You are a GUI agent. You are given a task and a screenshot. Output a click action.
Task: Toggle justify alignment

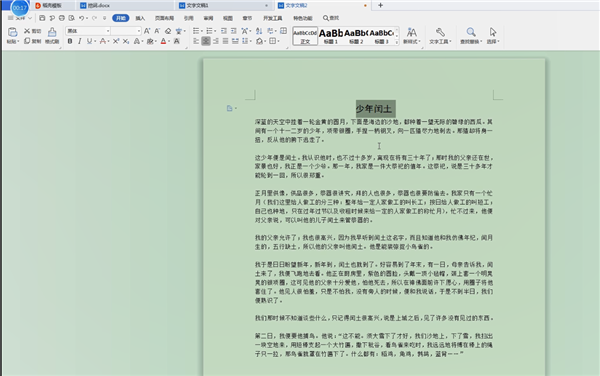coord(225,41)
